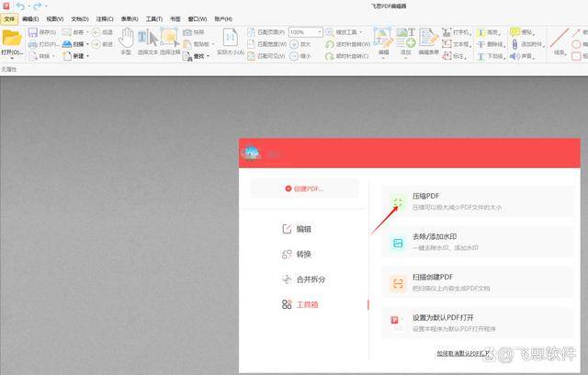Screen dimensions: 588x375
Task: Switch to Merge & Split (合并拆分) sidebar tab
Action: (x=303, y=279)
